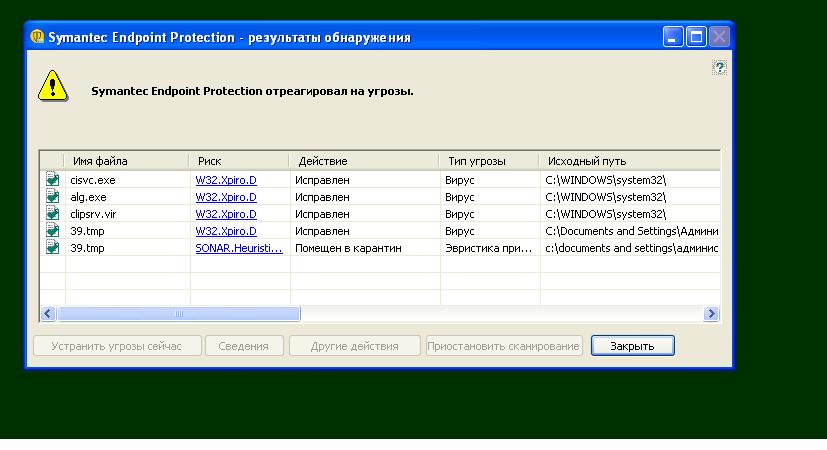827x450 pixels.
Task: Select the clipsrv.vir row icon
Action: coord(52,214)
